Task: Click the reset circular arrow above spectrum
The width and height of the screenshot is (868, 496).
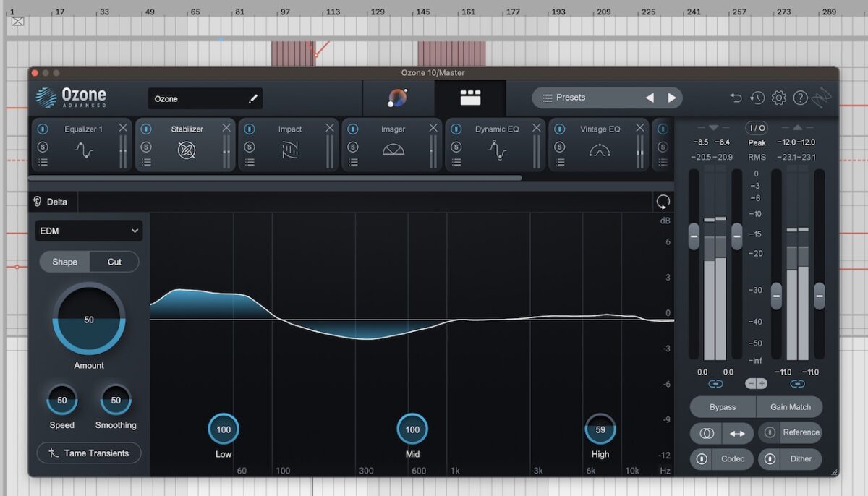Action: 663,202
